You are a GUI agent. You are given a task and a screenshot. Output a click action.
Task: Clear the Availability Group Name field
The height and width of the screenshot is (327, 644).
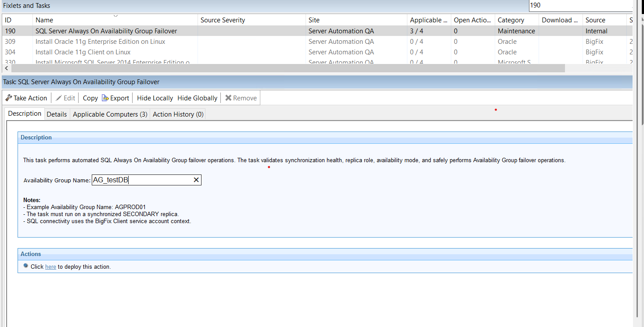196,180
